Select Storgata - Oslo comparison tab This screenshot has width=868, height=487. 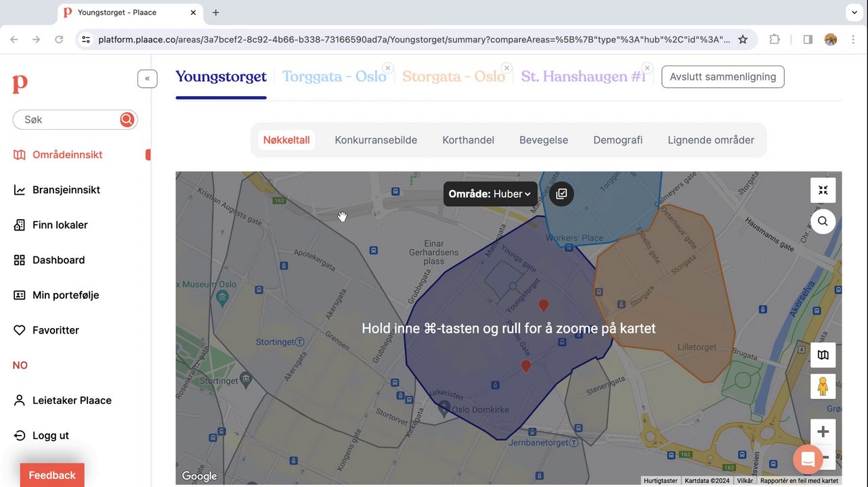pos(454,76)
